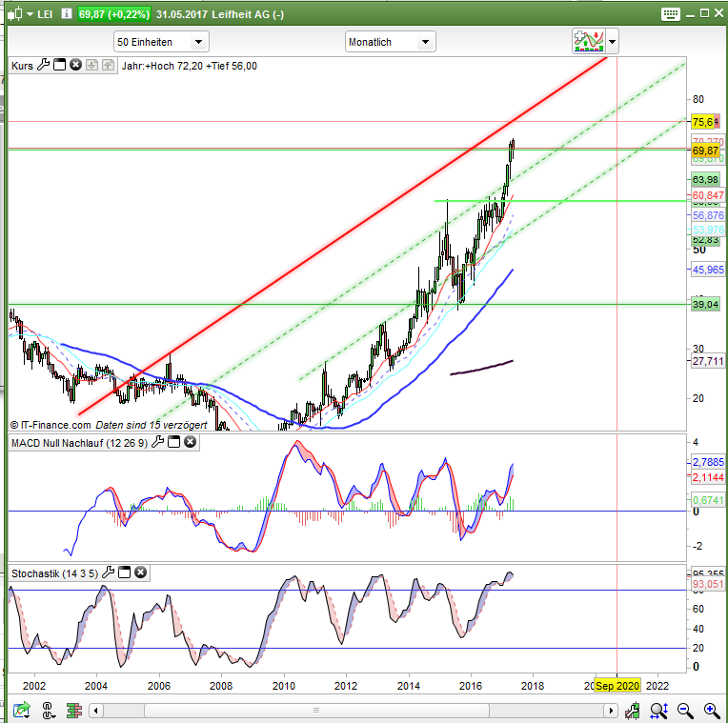Click the candlestick drawing tool icon
Screen dimensions: 728x723
[632, 710]
